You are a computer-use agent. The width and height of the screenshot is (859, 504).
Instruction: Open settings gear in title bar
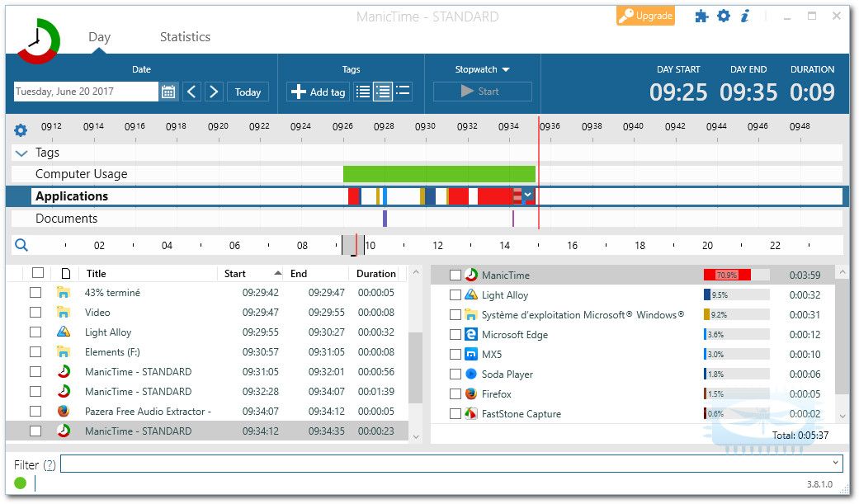pyautogui.click(x=724, y=16)
